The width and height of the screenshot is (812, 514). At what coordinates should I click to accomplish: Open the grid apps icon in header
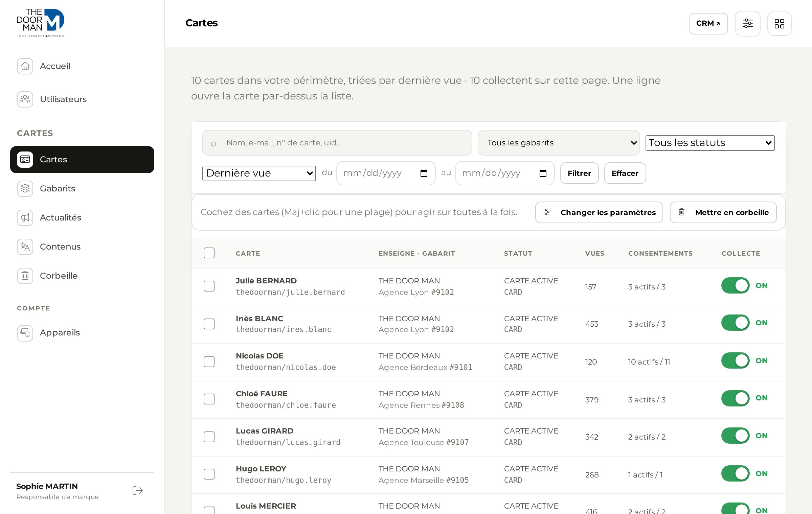779,23
